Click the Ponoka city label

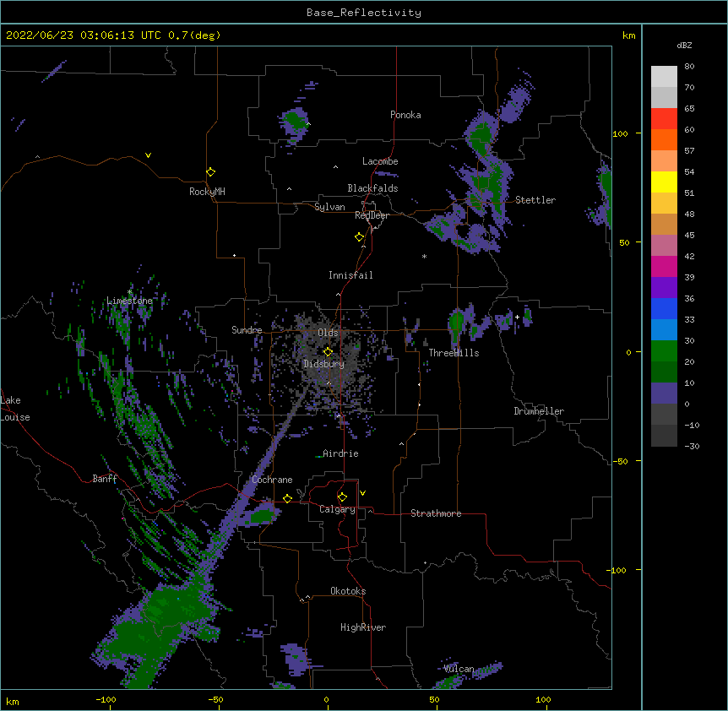click(x=405, y=115)
